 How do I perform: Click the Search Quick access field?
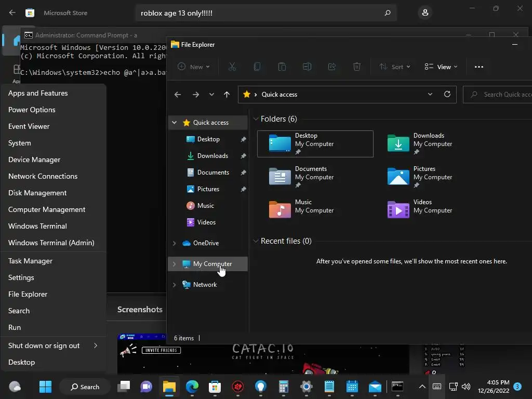pos(497,95)
